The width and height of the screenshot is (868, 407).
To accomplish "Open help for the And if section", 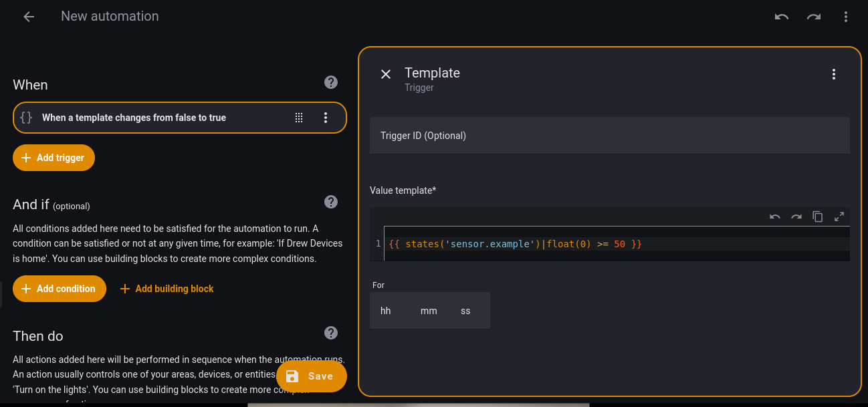I will click(330, 202).
